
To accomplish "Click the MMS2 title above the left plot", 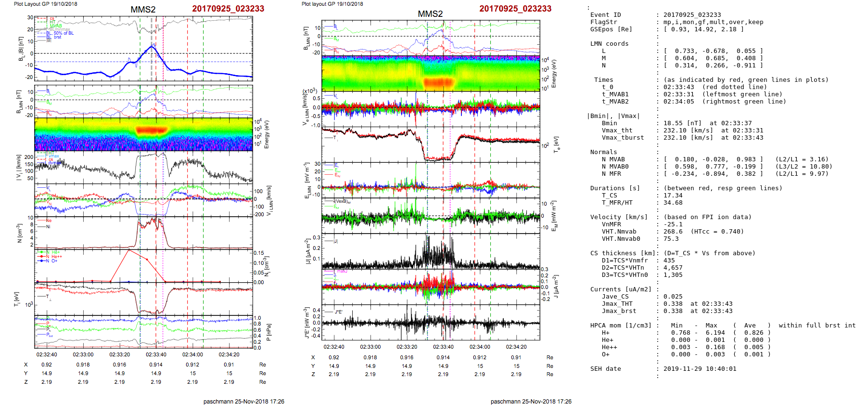I will (x=143, y=10).
